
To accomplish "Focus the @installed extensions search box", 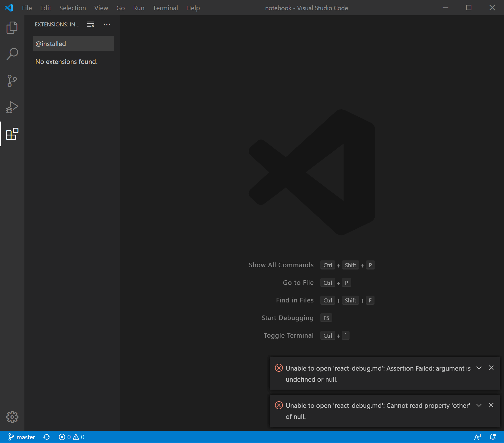I will point(73,43).
